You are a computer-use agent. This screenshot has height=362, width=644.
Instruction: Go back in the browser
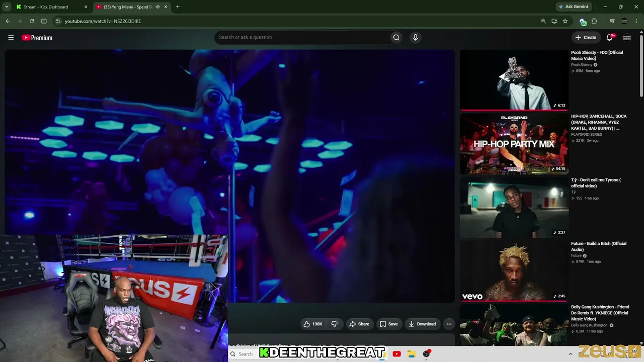click(x=8, y=21)
